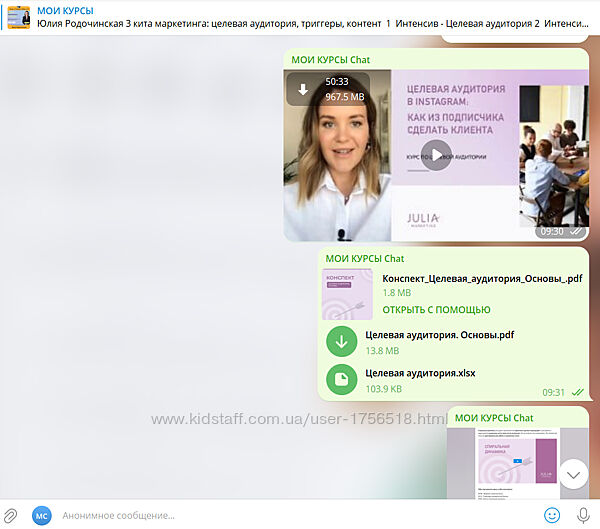Click the paperclip attach file icon
The image size is (600, 529).
click(x=12, y=515)
